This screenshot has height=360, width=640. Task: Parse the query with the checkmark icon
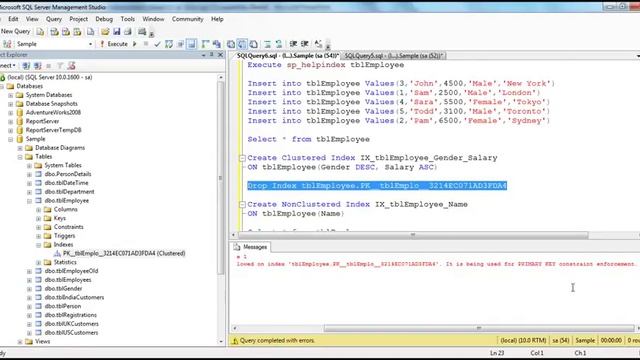click(x=157, y=44)
